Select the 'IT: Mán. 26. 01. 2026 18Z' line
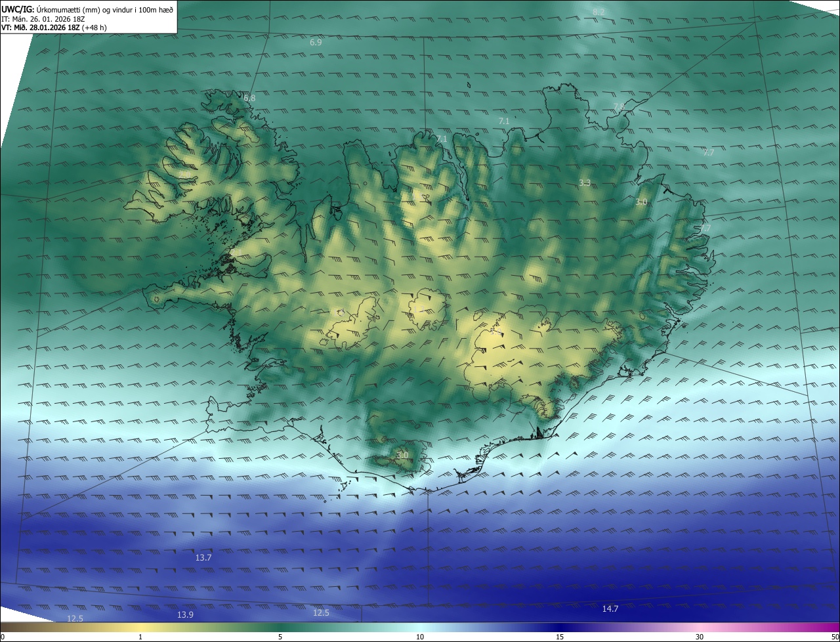 pos(43,19)
